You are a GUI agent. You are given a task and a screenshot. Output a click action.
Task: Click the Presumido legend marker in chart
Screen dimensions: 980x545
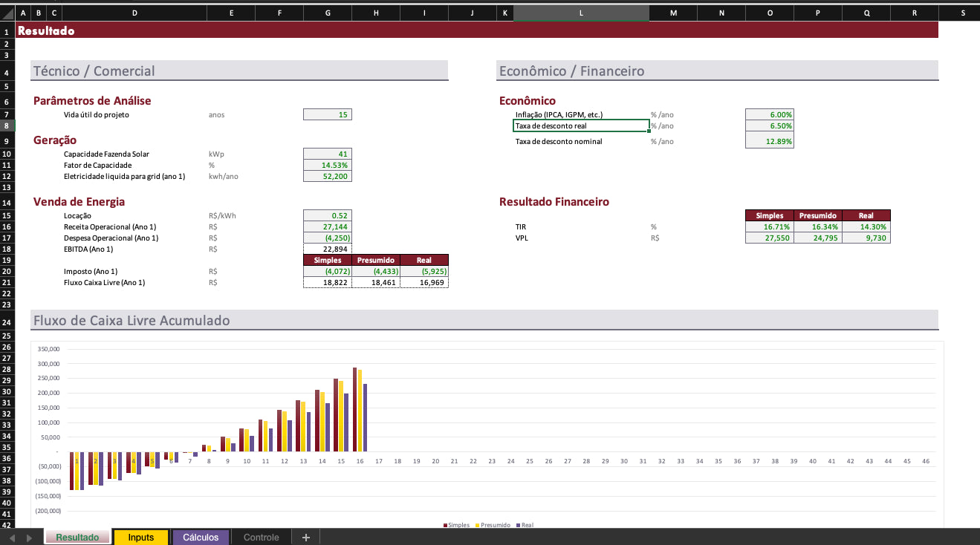(477, 526)
